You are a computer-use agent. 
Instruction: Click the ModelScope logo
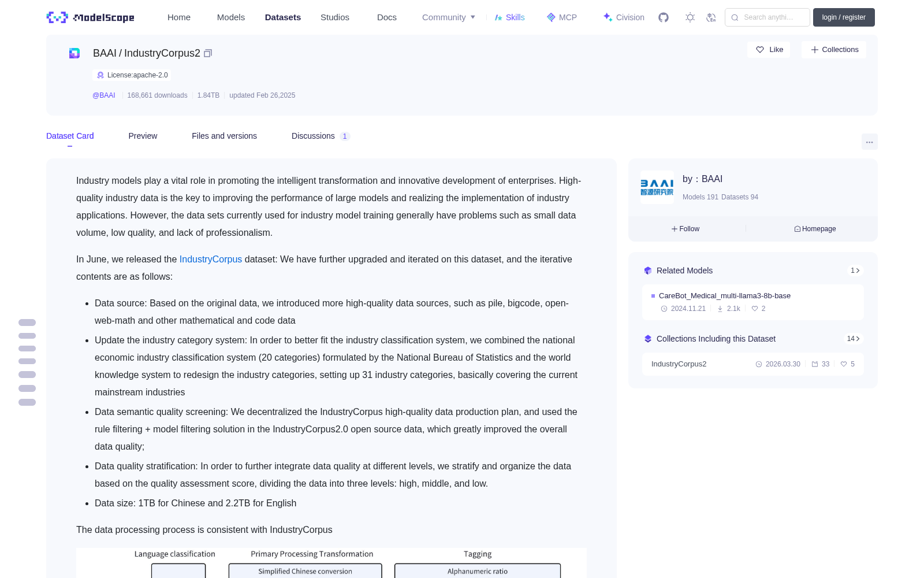[x=90, y=17]
